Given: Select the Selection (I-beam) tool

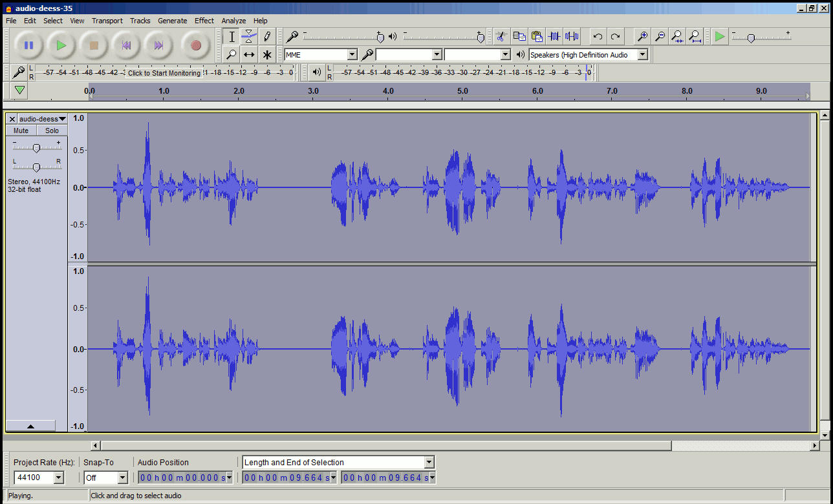Looking at the screenshot, I should point(232,37).
